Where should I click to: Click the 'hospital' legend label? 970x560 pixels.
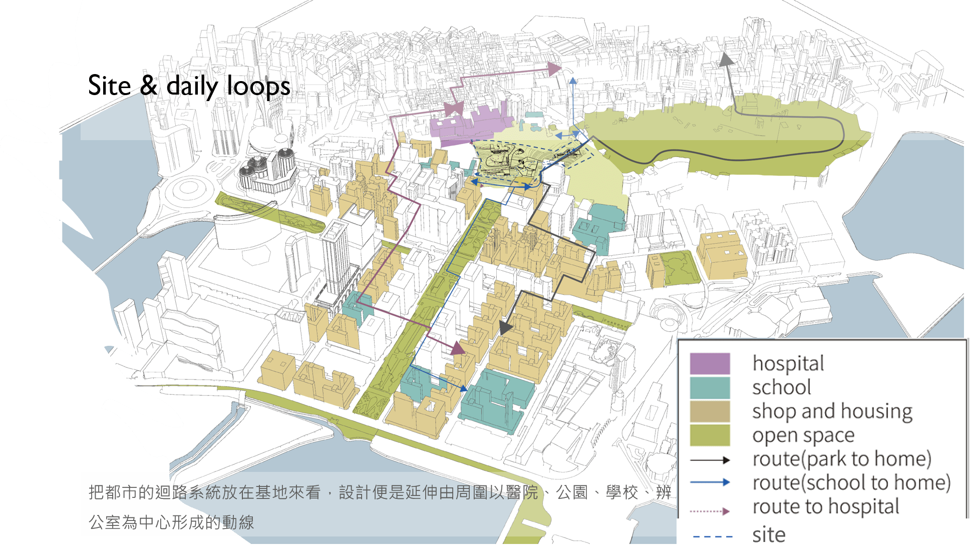pos(788,363)
